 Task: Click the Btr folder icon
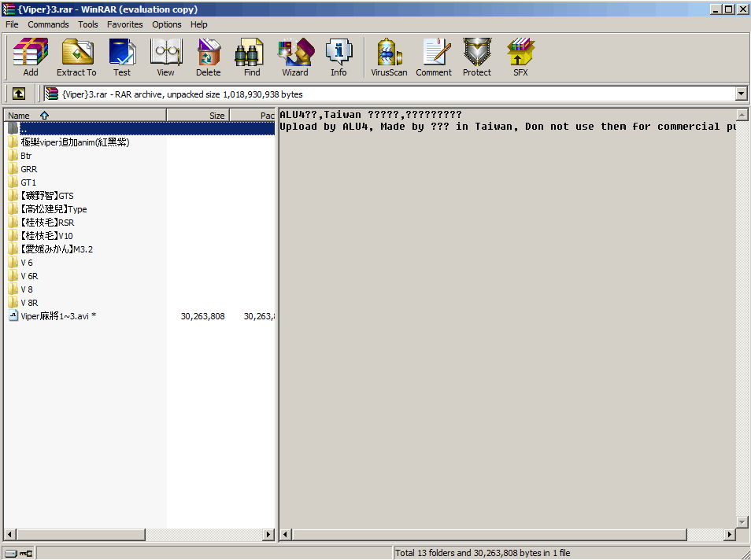coord(13,156)
